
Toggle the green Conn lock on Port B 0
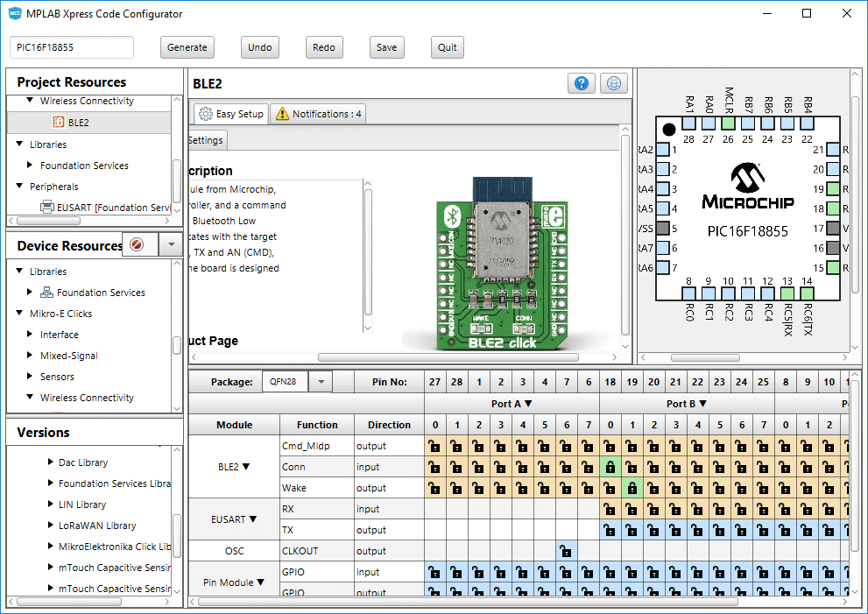[x=610, y=467]
